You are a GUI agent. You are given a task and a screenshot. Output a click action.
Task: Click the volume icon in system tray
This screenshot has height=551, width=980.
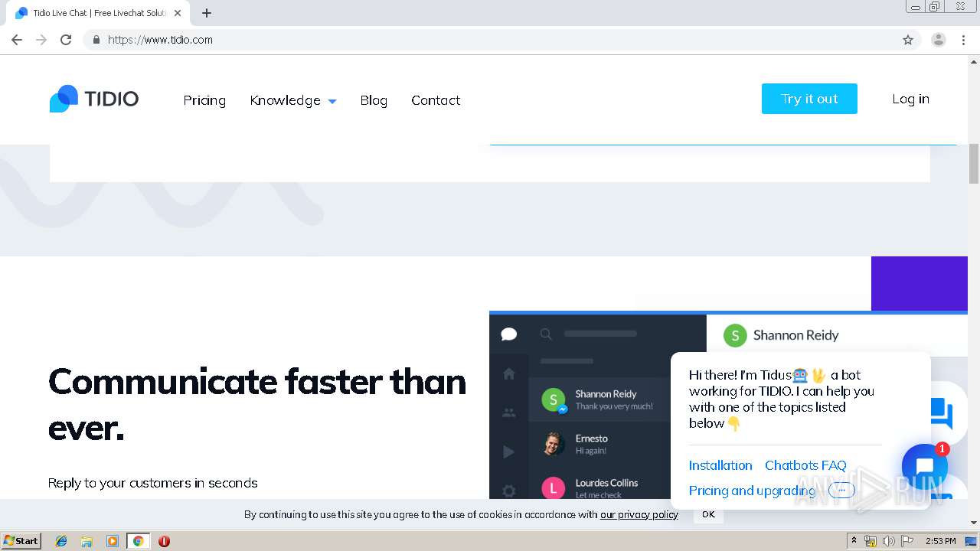coord(888,541)
